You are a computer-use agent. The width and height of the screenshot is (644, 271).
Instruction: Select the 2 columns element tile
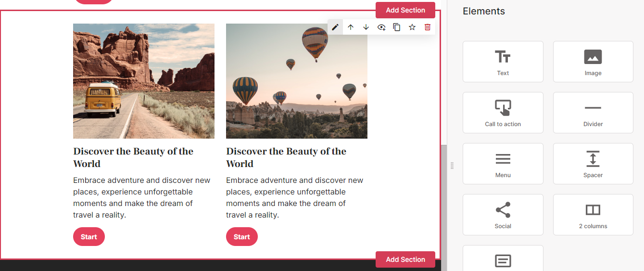[x=593, y=215]
